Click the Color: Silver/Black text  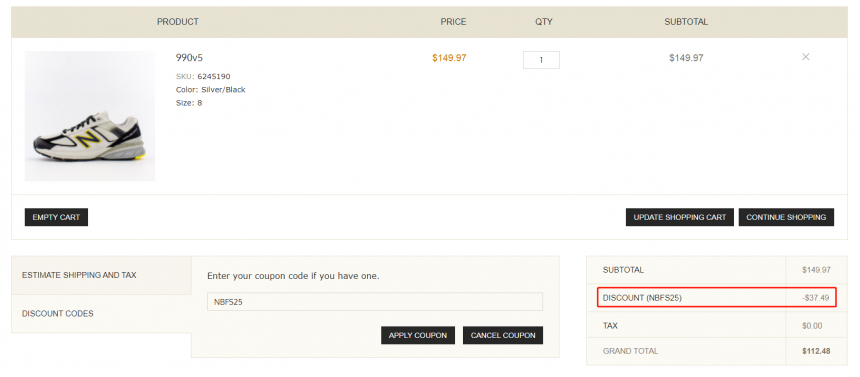point(211,89)
